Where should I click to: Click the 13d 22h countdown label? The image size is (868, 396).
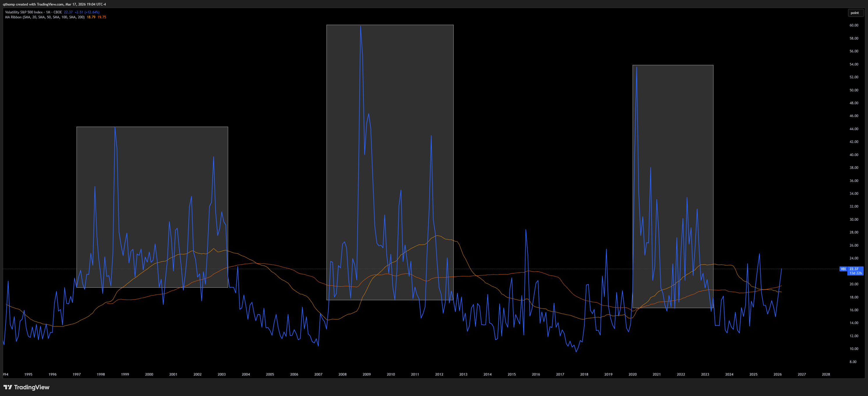point(855,273)
